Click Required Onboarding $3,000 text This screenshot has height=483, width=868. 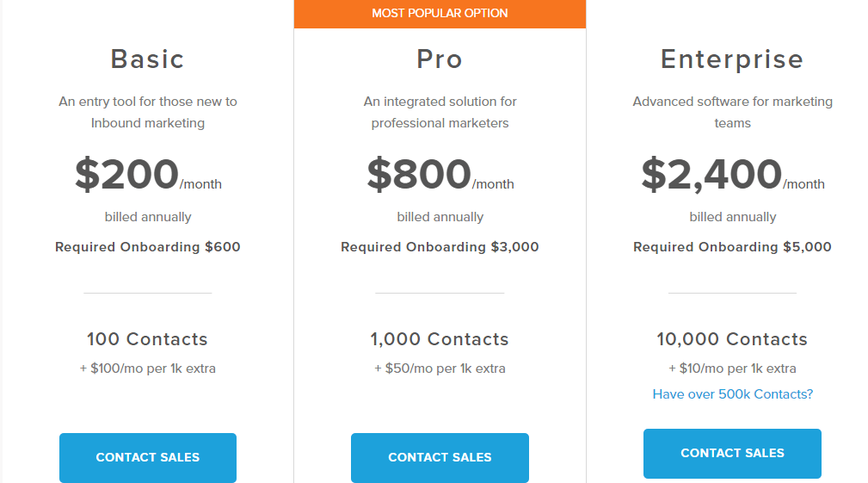click(x=440, y=247)
